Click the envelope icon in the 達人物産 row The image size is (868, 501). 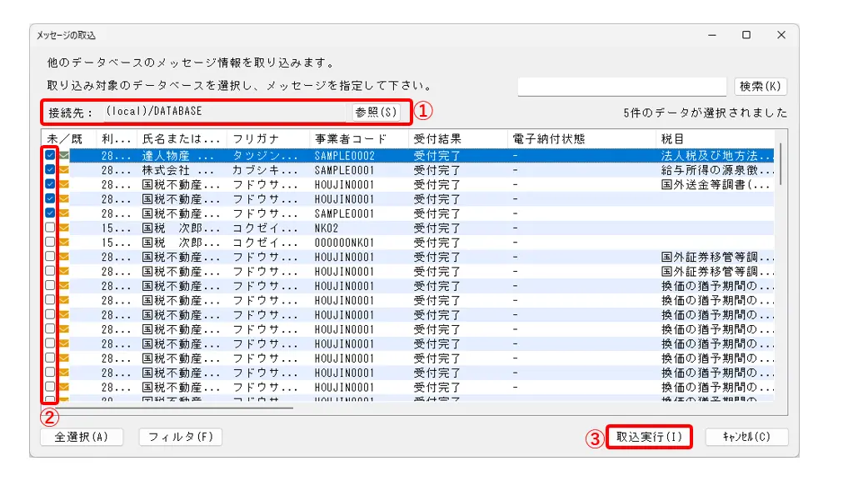click(64, 156)
